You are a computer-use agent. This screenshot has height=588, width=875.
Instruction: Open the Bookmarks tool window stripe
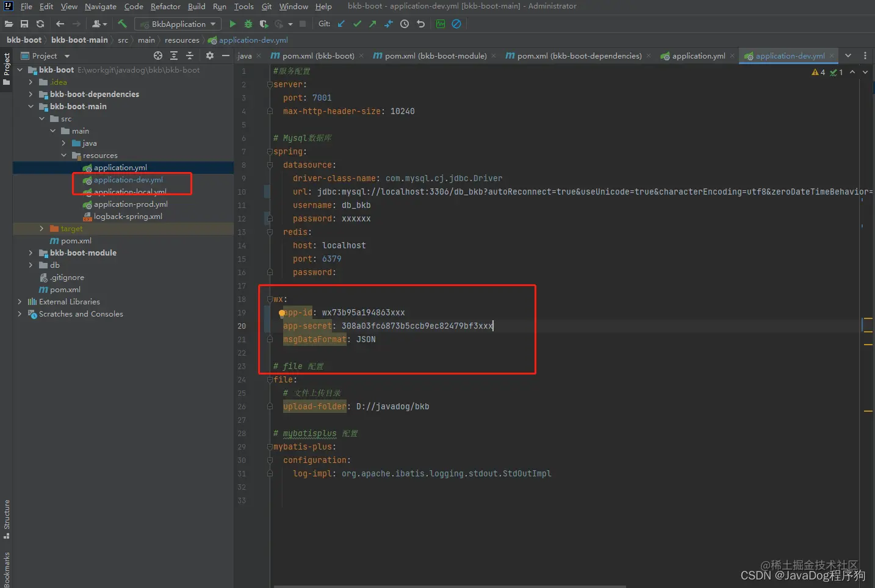[x=7, y=569]
